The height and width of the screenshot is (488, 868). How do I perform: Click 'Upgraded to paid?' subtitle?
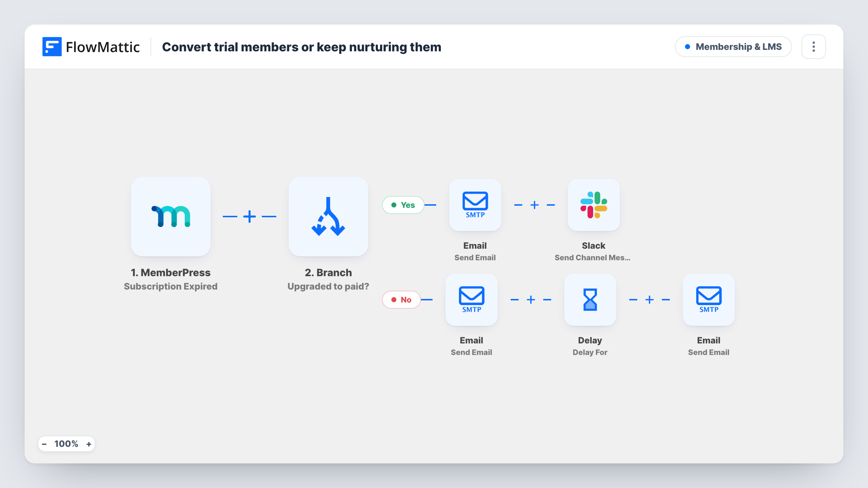(328, 286)
